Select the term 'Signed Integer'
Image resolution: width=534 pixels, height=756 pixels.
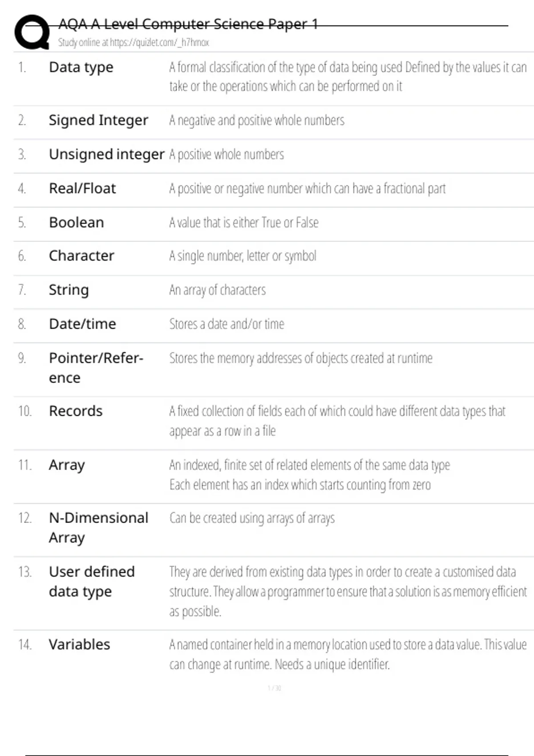point(98,120)
